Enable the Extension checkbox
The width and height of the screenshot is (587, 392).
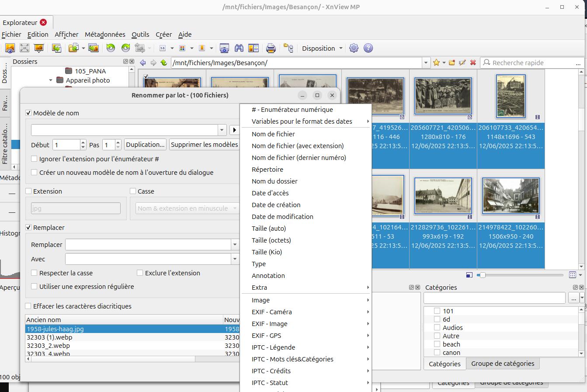29,191
